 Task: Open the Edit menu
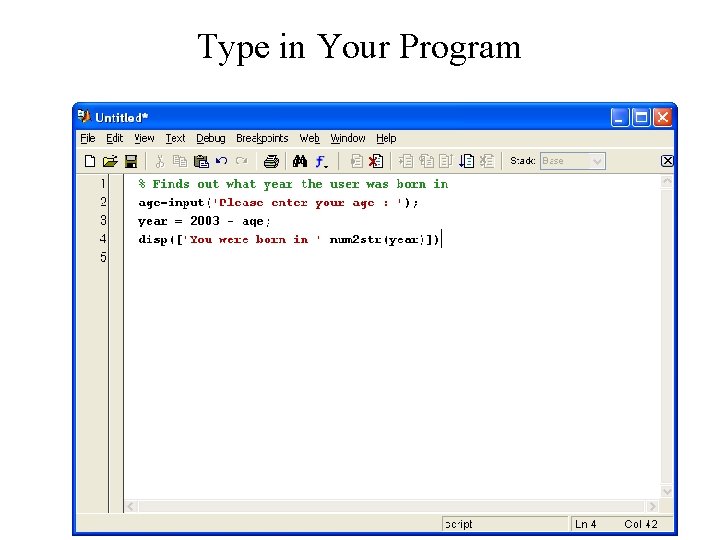[x=114, y=138]
